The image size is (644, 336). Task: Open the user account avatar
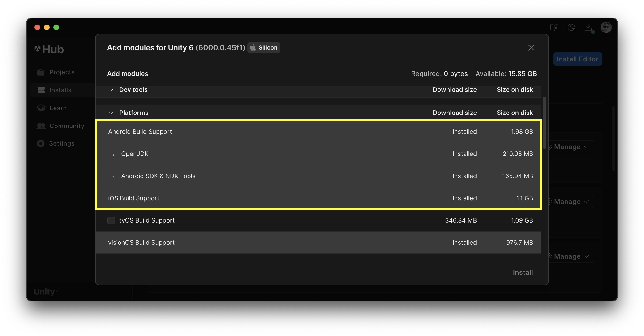606,27
